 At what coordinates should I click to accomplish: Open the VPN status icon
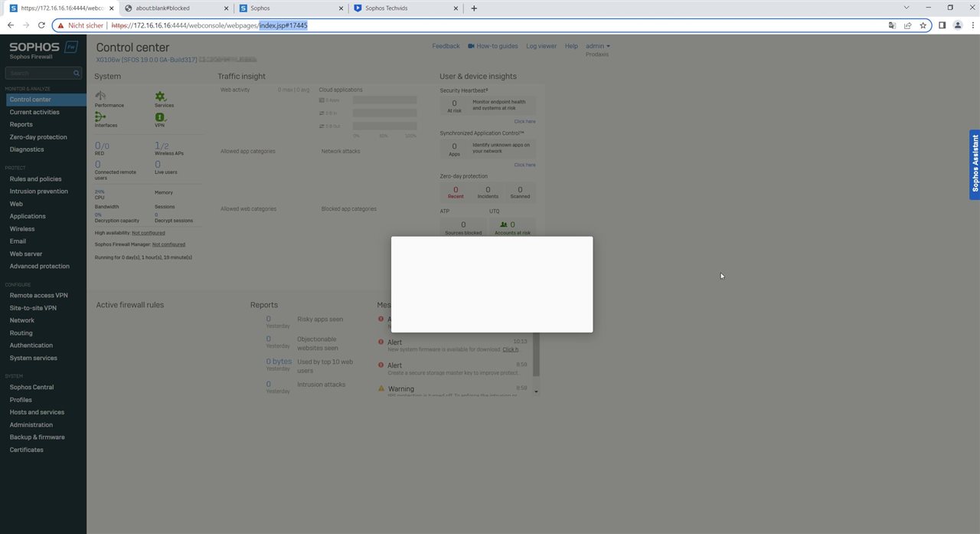(x=160, y=116)
